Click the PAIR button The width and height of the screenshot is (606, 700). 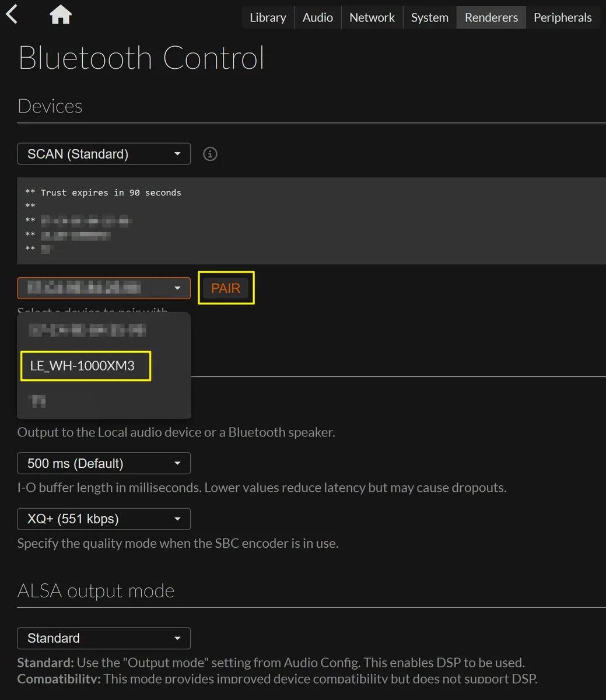(x=226, y=288)
